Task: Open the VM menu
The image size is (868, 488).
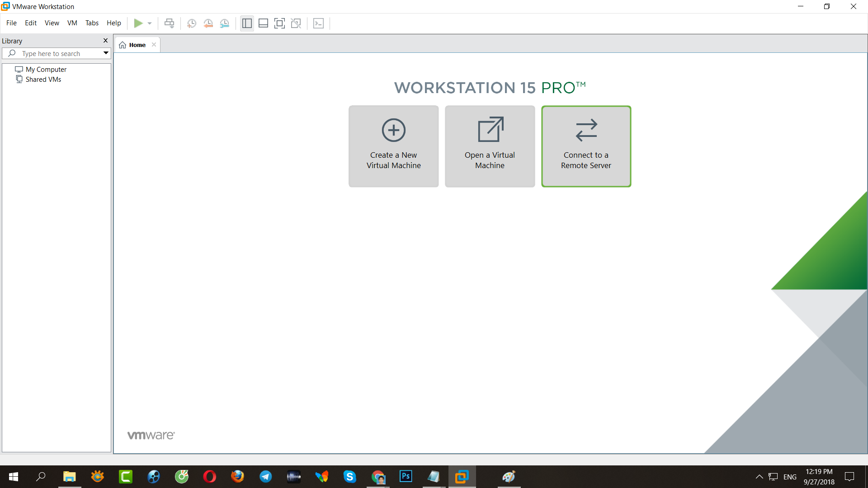Action: pos(72,23)
